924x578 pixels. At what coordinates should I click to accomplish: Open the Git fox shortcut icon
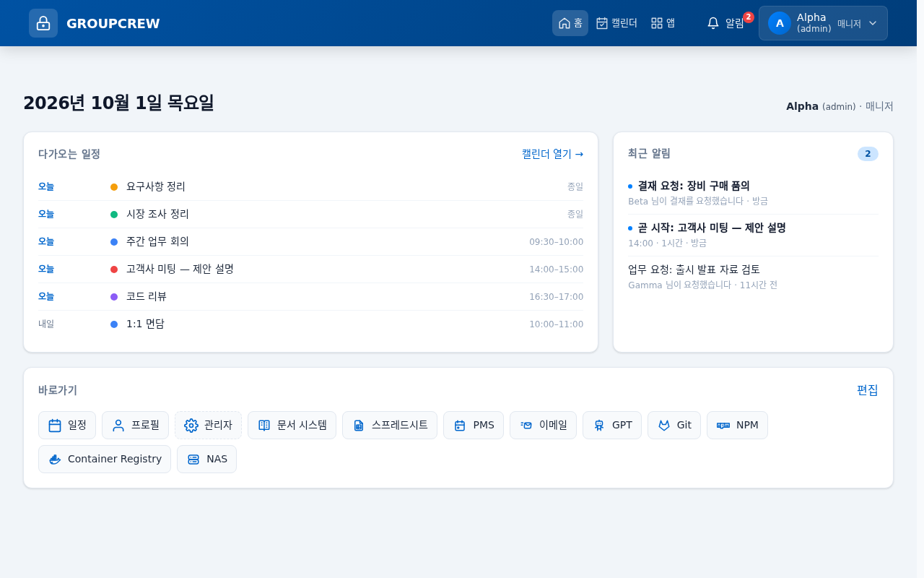coord(664,426)
